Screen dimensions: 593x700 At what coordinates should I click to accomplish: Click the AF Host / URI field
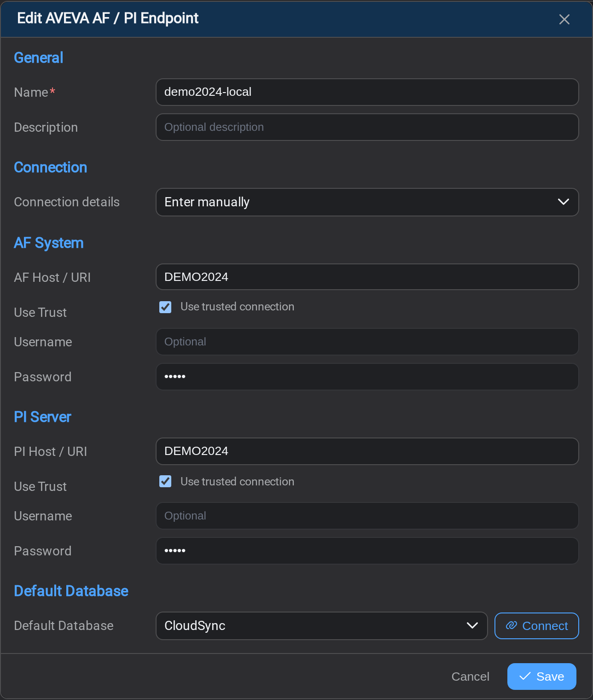point(367,277)
